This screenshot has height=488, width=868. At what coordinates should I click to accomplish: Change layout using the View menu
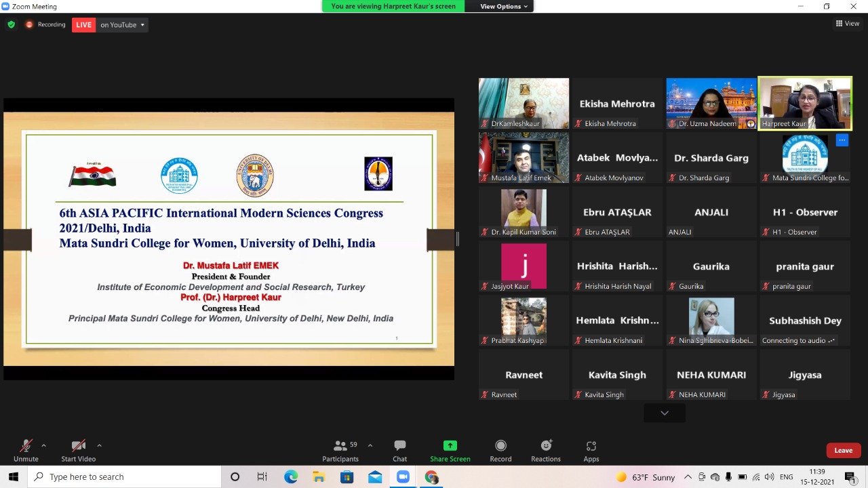(x=848, y=24)
